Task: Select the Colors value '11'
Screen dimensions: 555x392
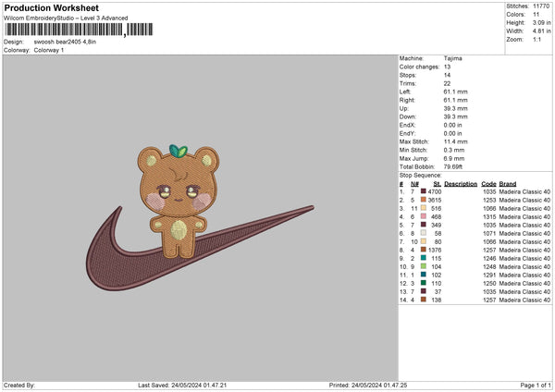Action: [x=536, y=15]
